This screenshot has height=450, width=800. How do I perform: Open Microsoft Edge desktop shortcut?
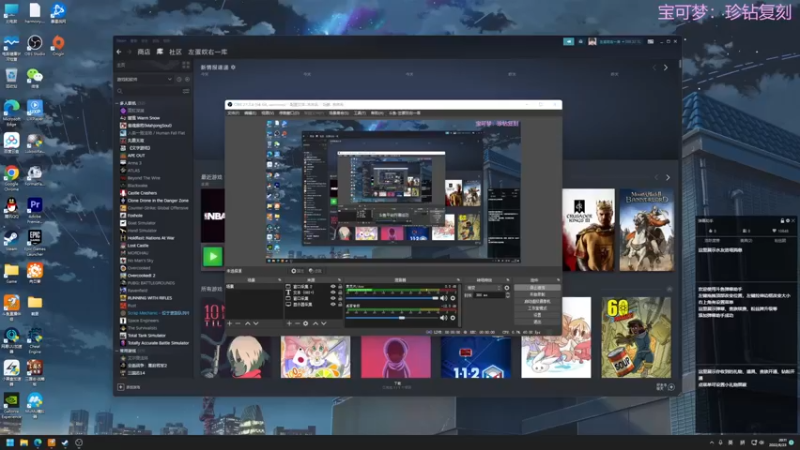pyautogui.click(x=11, y=112)
